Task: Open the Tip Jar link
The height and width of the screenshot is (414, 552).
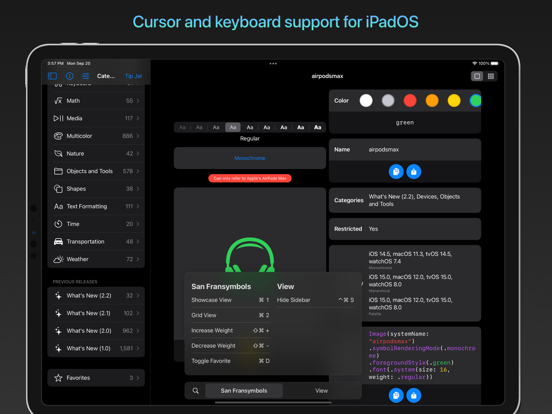Action: point(134,76)
